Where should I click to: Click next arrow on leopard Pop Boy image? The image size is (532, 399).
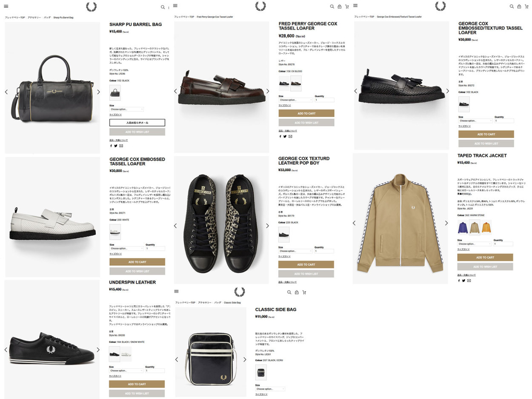click(267, 226)
